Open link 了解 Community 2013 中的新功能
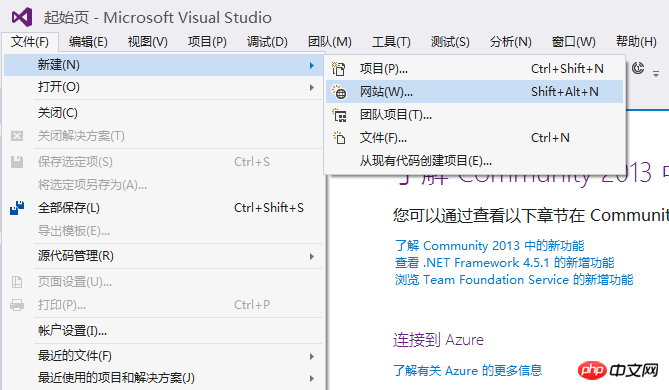669x390 pixels. tap(489, 245)
